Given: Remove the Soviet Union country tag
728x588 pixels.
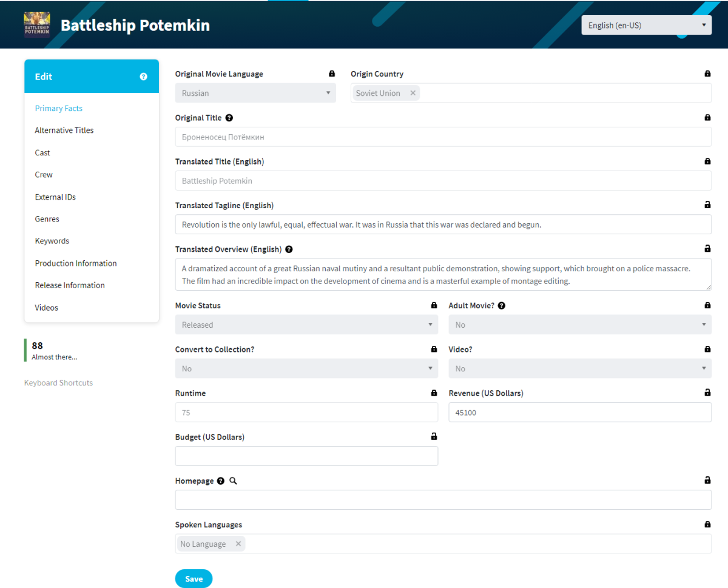Looking at the screenshot, I should pos(413,93).
